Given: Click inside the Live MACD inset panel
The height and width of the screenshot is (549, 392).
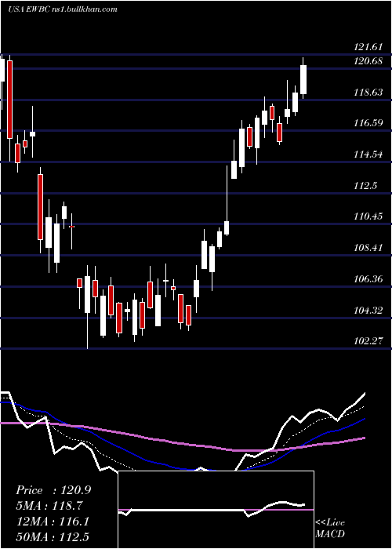Looking at the screenshot, I should (216, 510).
